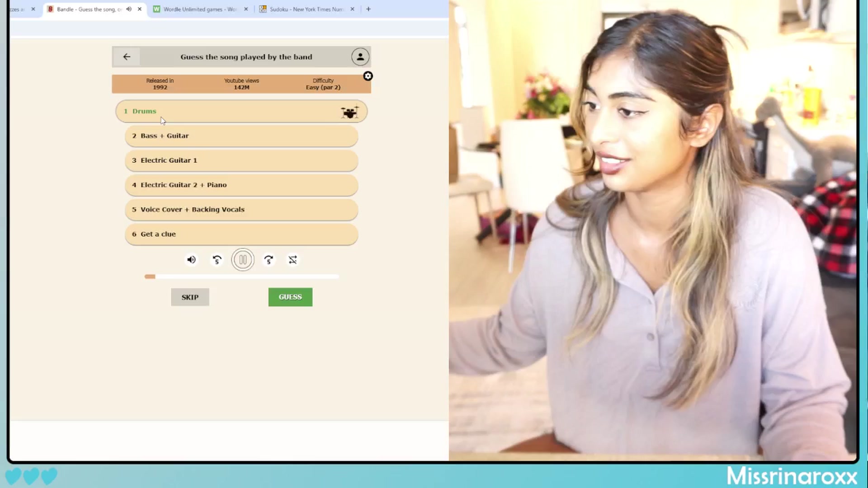
Task: Mute the song volume speaker icon
Action: pyautogui.click(x=191, y=260)
